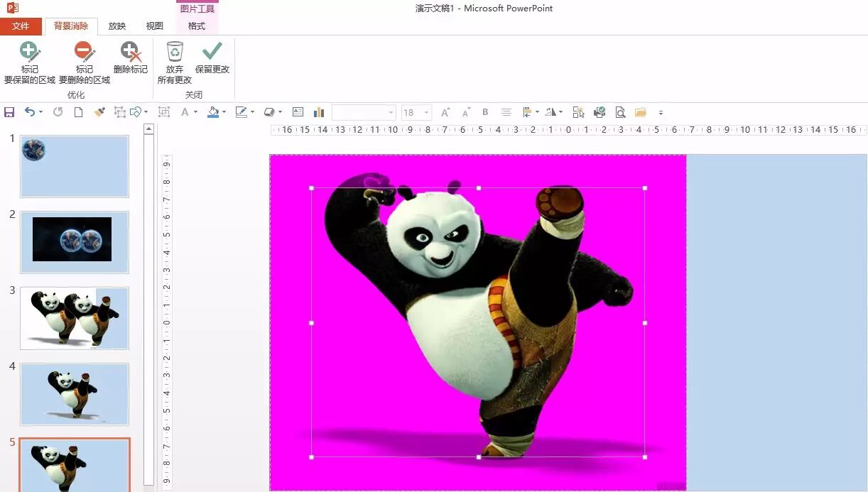Click the Shape Effects icon
The image size is (868, 492).
coord(269,112)
